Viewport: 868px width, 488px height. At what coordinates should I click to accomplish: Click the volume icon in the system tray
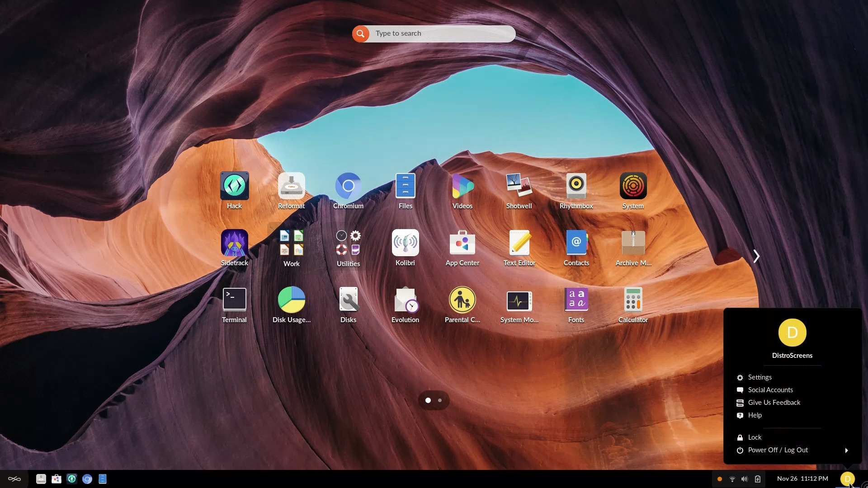[x=745, y=479]
